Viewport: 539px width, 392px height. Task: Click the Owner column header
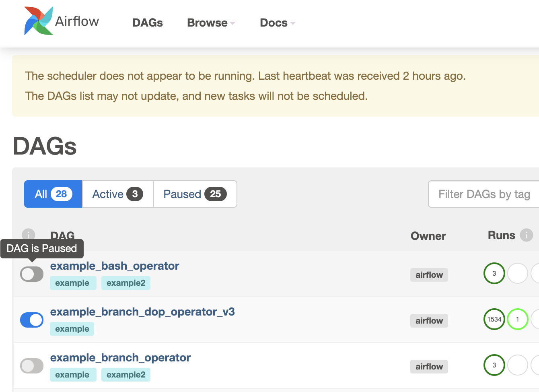point(428,236)
